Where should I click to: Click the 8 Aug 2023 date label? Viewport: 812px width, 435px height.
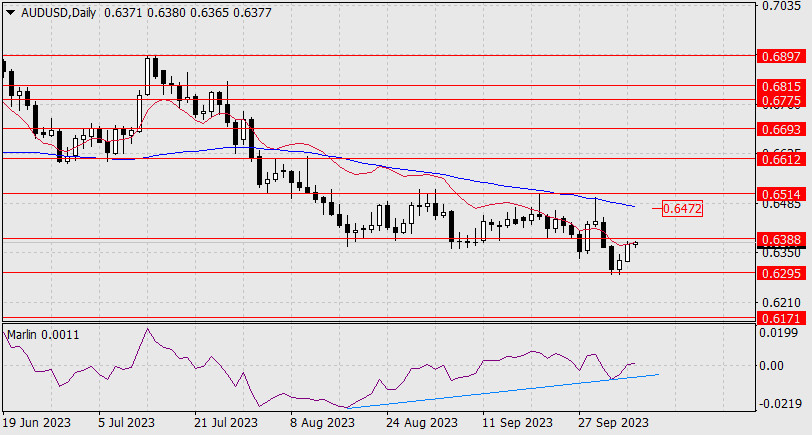pyautogui.click(x=321, y=423)
